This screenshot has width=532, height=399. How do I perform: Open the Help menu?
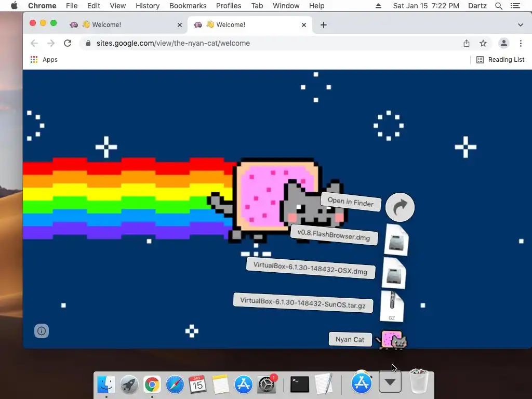pos(316,6)
